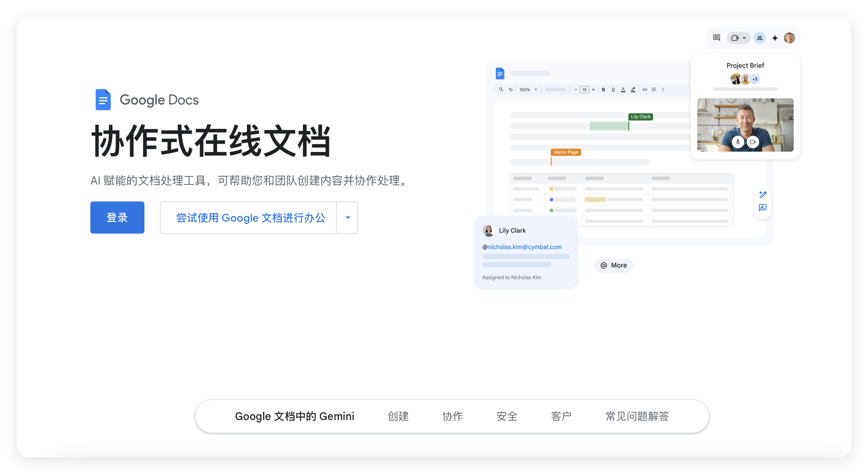Click the blue 登录 button
Viewport: 868px width, 474px height.
pyautogui.click(x=117, y=218)
